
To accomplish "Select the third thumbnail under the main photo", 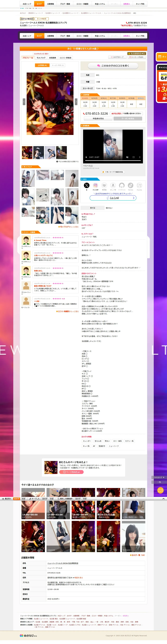I will point(50,153).
